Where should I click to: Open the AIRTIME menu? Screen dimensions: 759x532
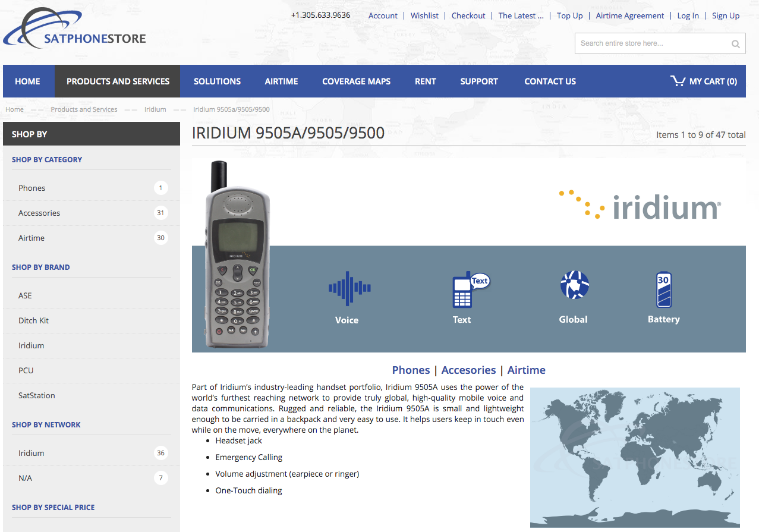282,81
